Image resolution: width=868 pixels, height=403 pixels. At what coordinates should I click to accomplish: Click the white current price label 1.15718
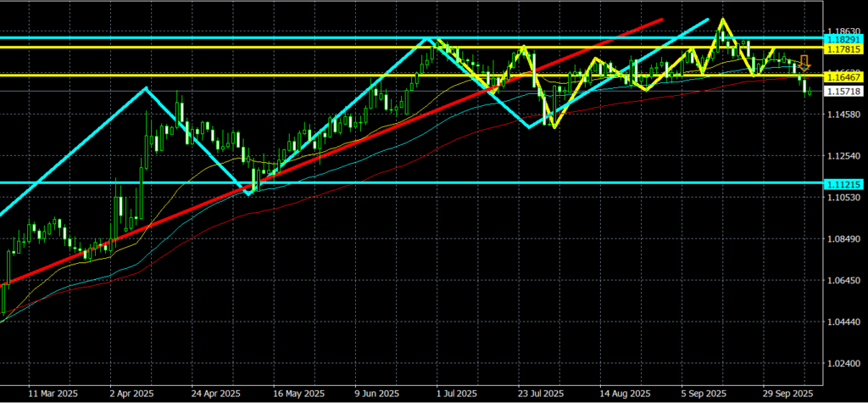[x=843, y=91]
